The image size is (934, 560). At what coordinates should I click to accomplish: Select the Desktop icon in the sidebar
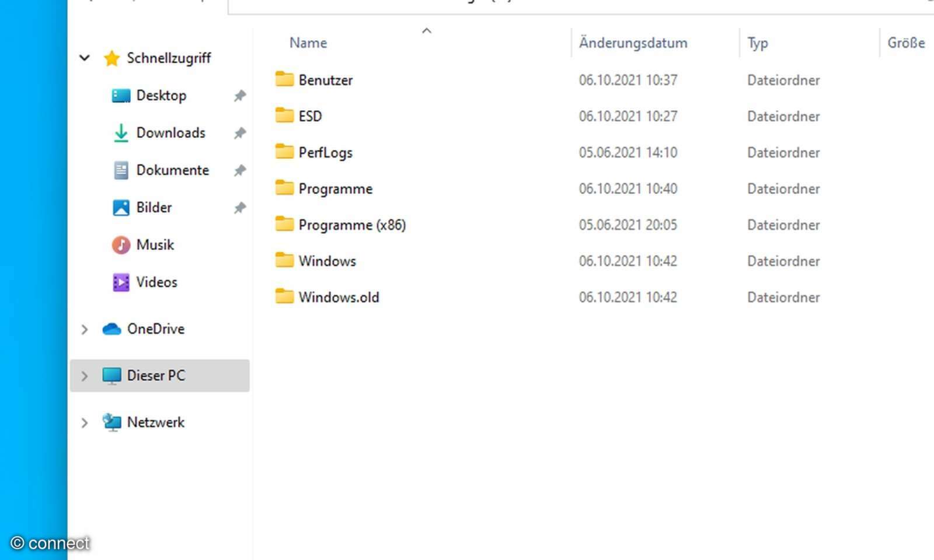120,95
